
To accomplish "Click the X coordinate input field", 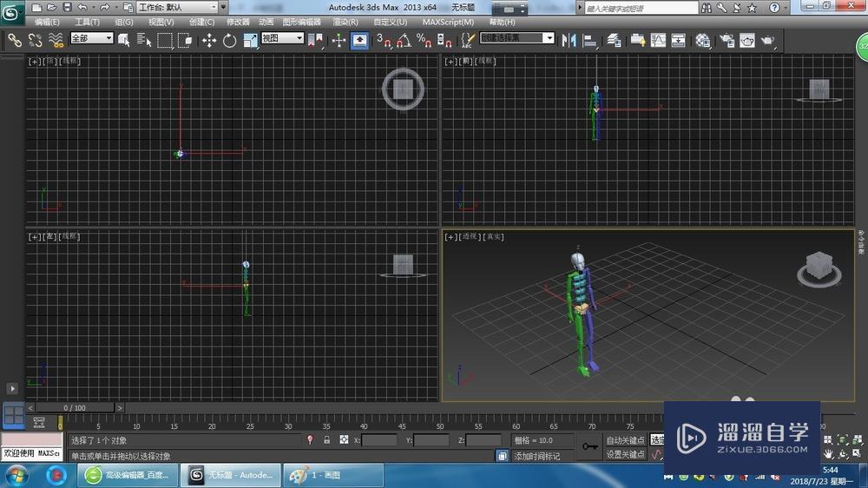I will tap(379, 440).
